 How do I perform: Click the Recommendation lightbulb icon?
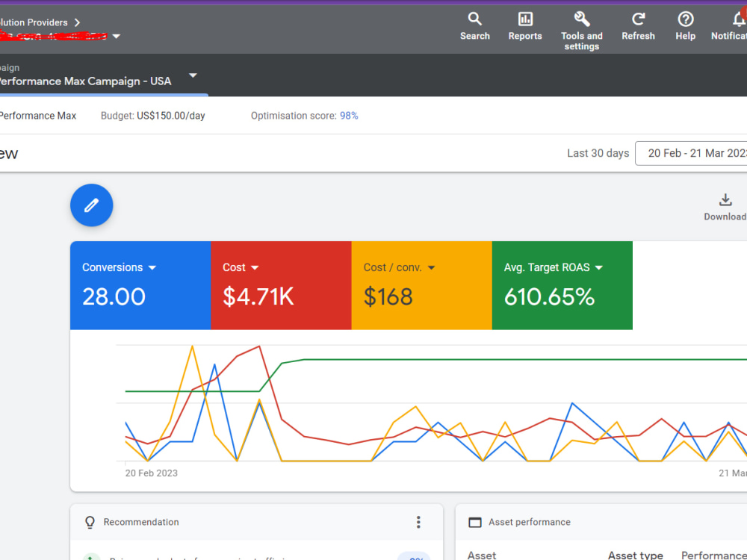(x=90, y=523)
